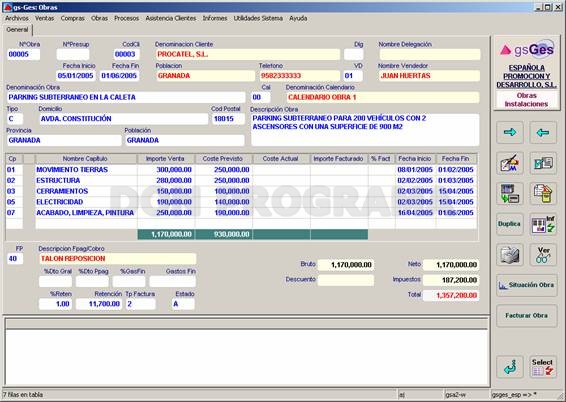The height and width of the screenshot is (402, 566).
Task: Click the blue return arrow icon
Action: [509, 367]
